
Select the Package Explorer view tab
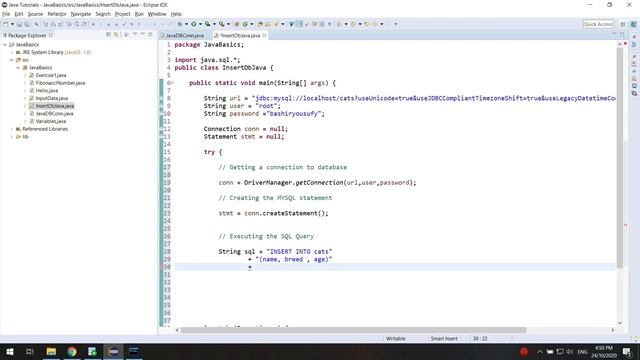pyautogui.click(x=27, y=36)
